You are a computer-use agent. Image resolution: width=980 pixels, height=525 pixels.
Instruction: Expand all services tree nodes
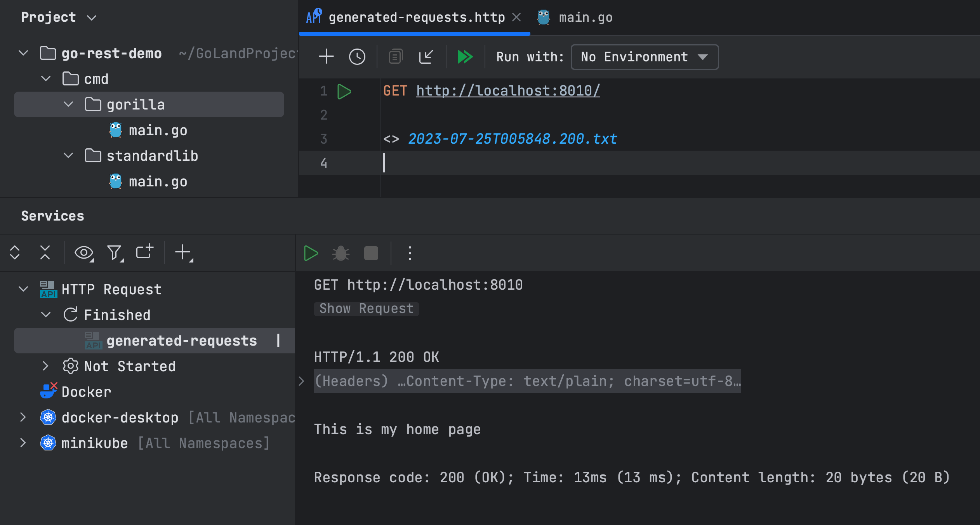click(x=15, y=253)
